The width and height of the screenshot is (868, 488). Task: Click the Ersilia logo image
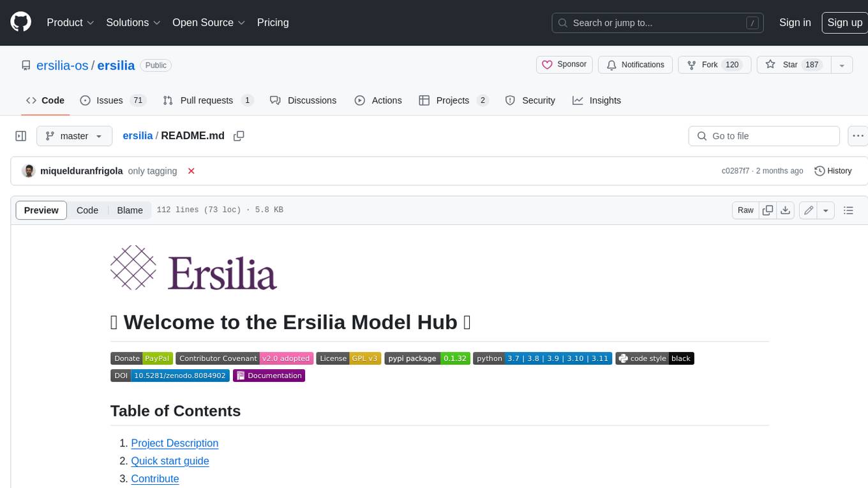click(193, 268)
